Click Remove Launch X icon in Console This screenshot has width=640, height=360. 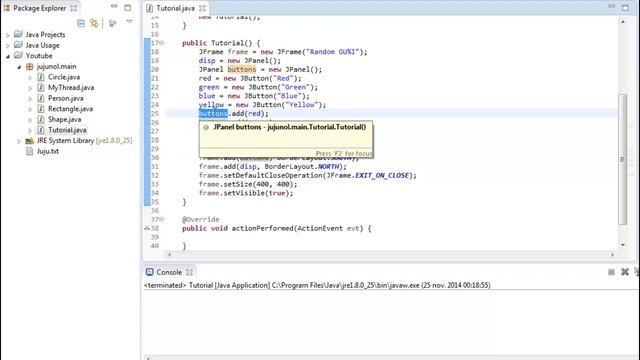625,272
